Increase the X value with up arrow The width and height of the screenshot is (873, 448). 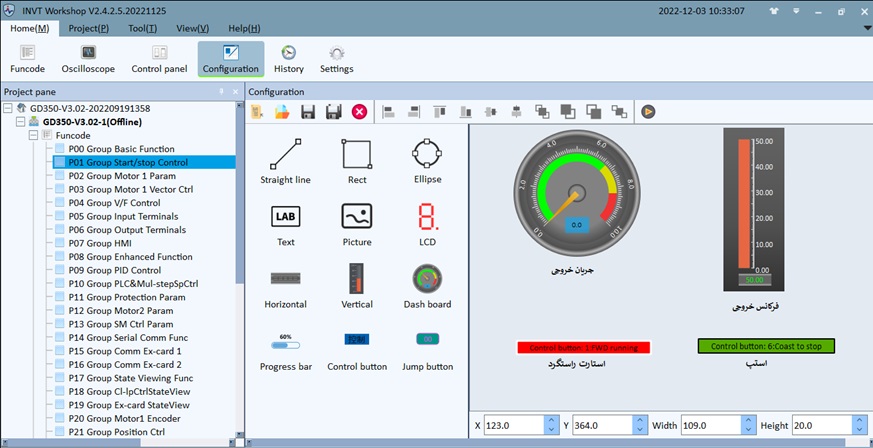pyautogui.click(x=551, y=421)
